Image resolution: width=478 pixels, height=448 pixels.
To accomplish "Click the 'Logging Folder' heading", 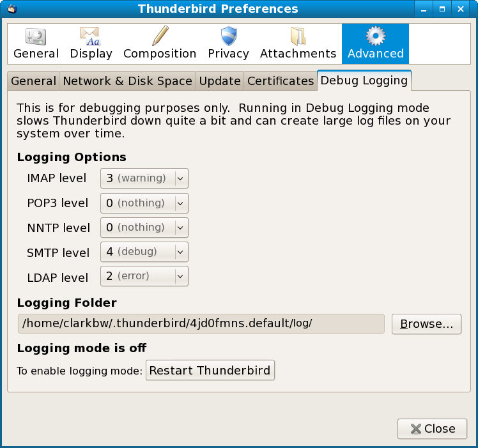I will (66, 303).
